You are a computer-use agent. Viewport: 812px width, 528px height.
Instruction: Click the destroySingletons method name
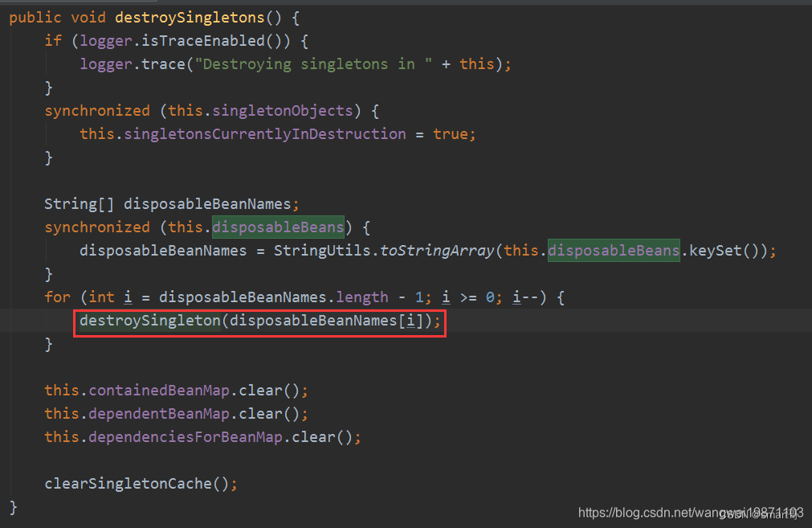[x=190, y=18]
